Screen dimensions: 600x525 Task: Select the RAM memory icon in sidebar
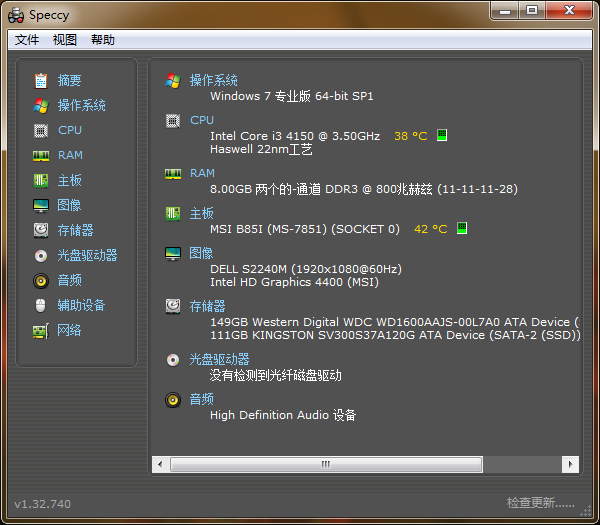click(x=41, y=155)
